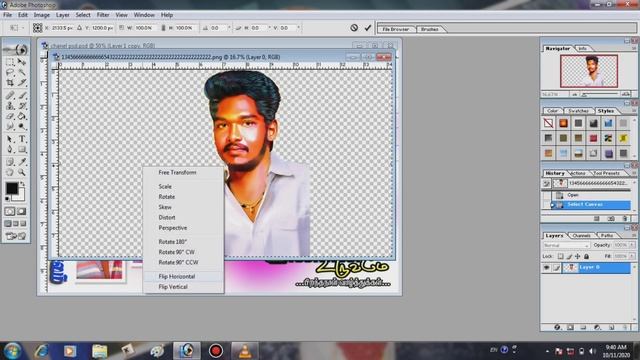Open the File Browser tab

(x=396, y=29)
